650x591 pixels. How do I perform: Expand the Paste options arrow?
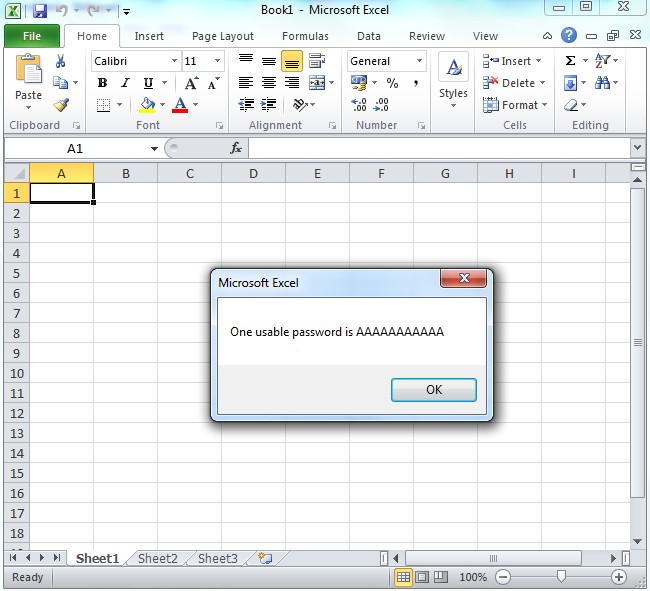(x=28, y=107)
